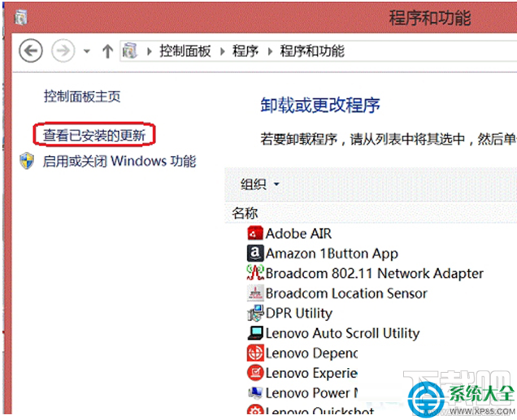Click the Adobe AIR red icon
The height and width of the screenshot is (420, 517).
255,233
